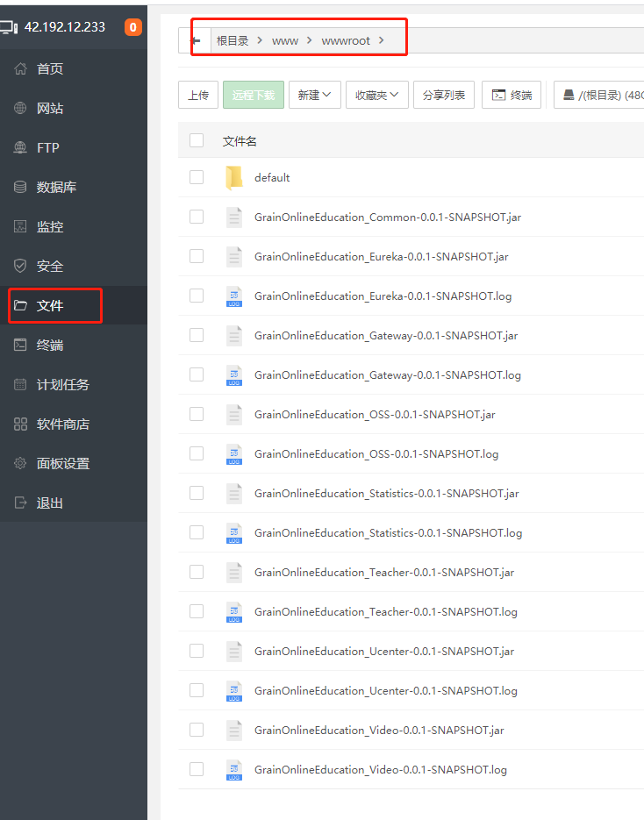Click the default folder icon
Screen dimensions: 644x820
[x=234, y=178]
